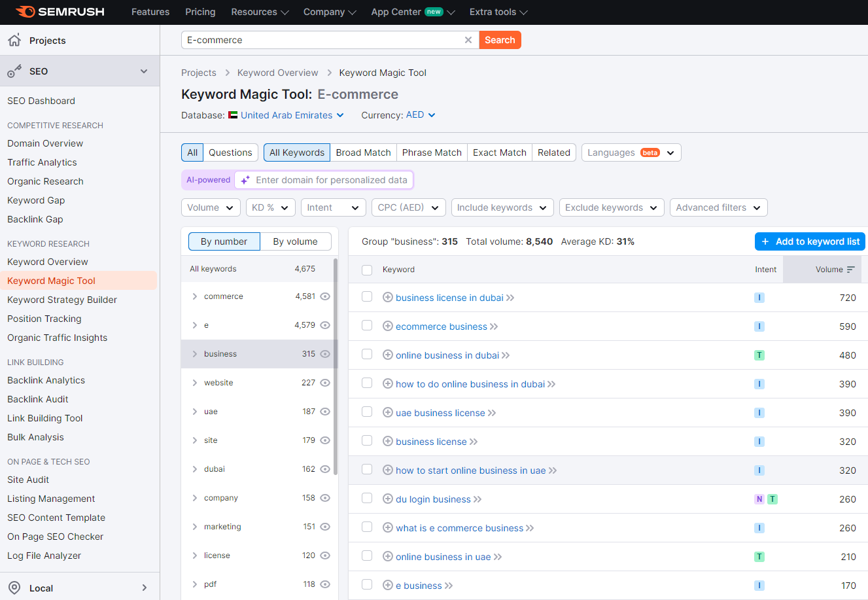Click the Local location pin icon
868x600 pixels.
(14, 588)
